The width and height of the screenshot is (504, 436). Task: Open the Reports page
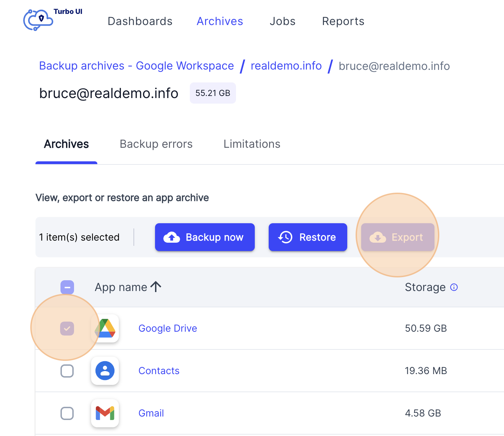pos(343,21)
